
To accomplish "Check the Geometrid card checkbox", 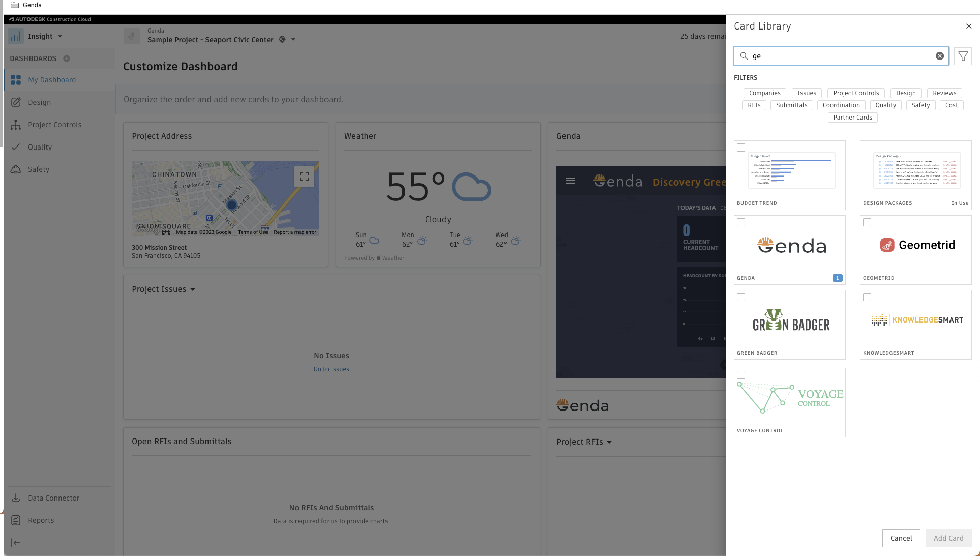I will pos(867,222).
